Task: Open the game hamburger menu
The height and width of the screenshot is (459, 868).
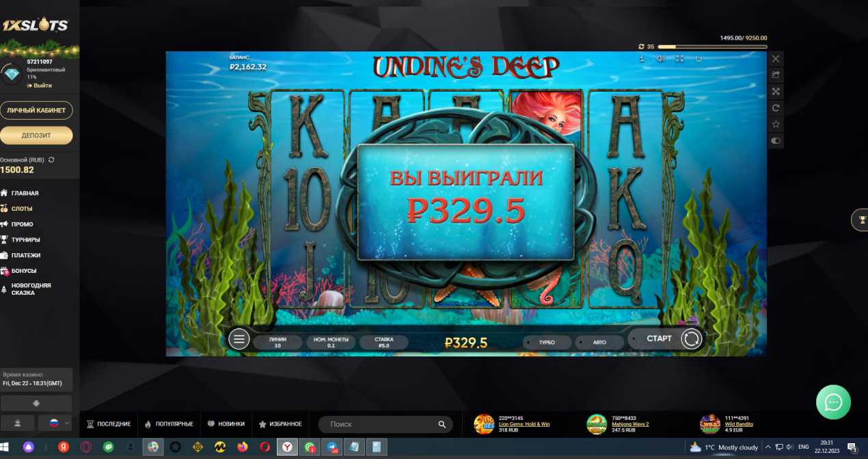Action: pyautogui.click(x=239, y=339)
